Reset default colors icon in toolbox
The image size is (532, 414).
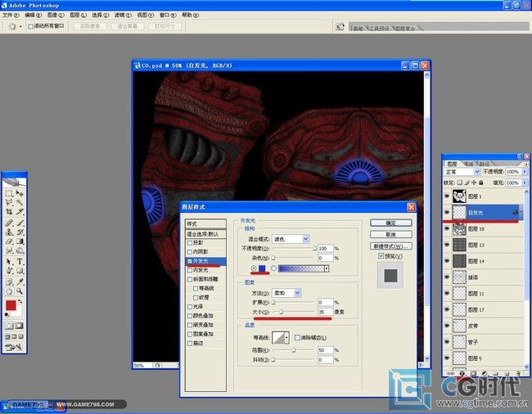pyautogui.click(x=7, y=315)
